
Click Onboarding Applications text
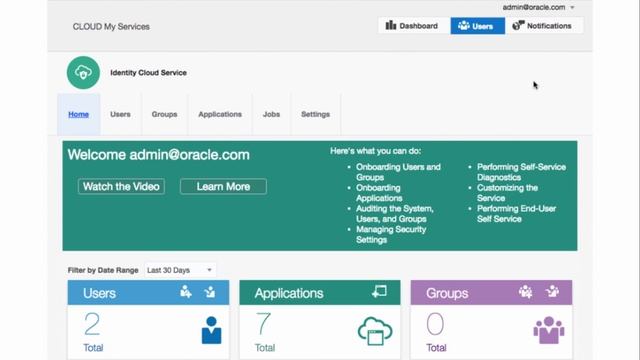point(379,193)
